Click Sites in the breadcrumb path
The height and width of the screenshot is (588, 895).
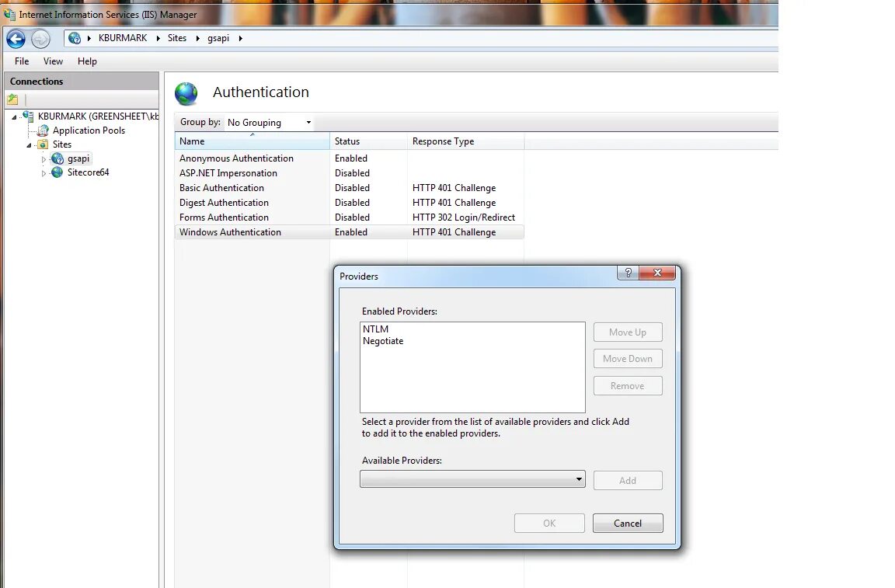pos(177,38)
